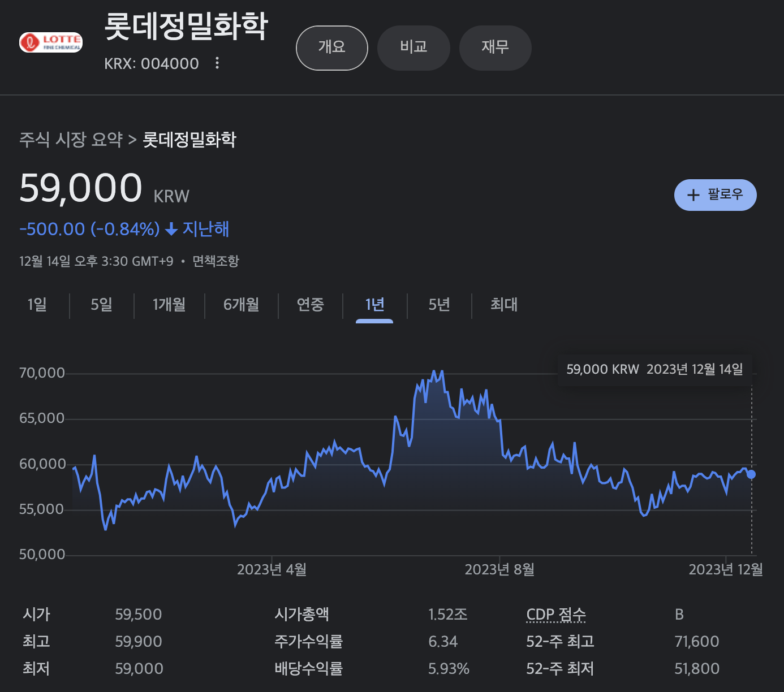Open the three-dot more options menu

click(217, 63)
